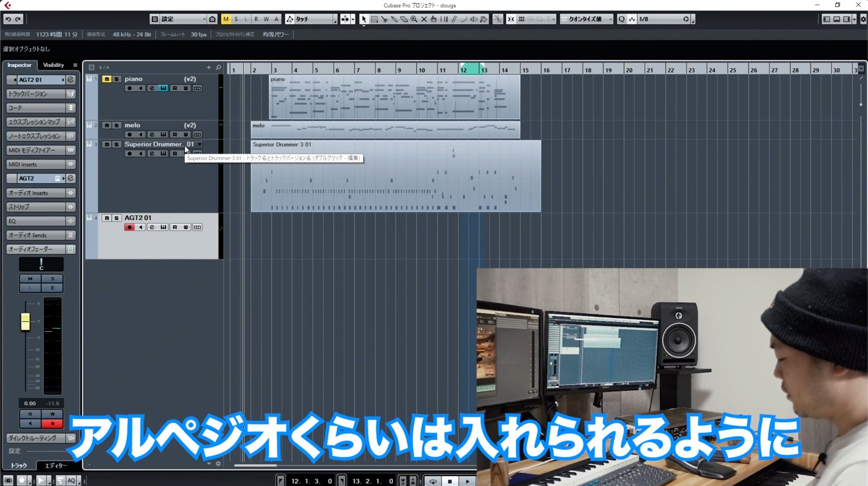Select the Split scissors tool
Screen dimensions: 868x486
(x=384, y=19)
